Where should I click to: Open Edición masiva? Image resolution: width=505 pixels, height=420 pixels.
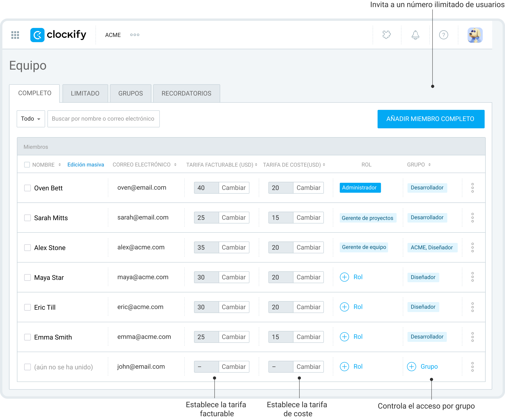(86, 165)
